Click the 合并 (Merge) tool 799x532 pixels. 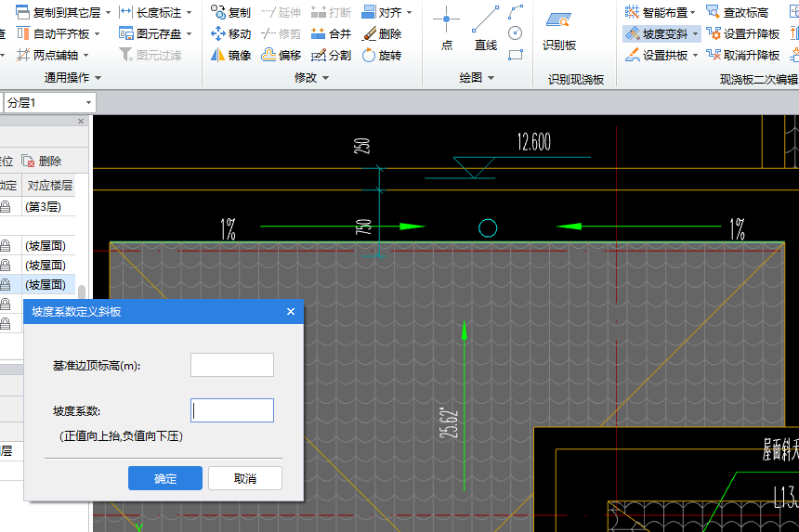(331, 34)
